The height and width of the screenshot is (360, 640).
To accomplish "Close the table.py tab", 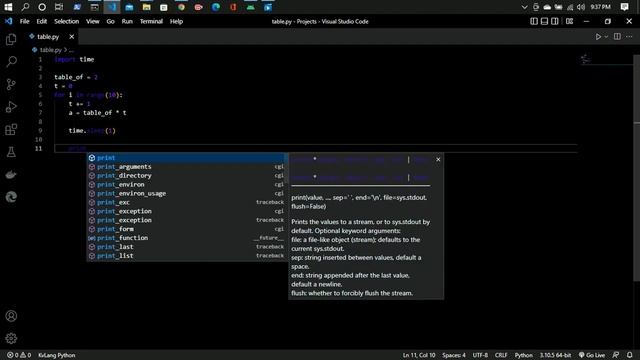I will 71,37.
